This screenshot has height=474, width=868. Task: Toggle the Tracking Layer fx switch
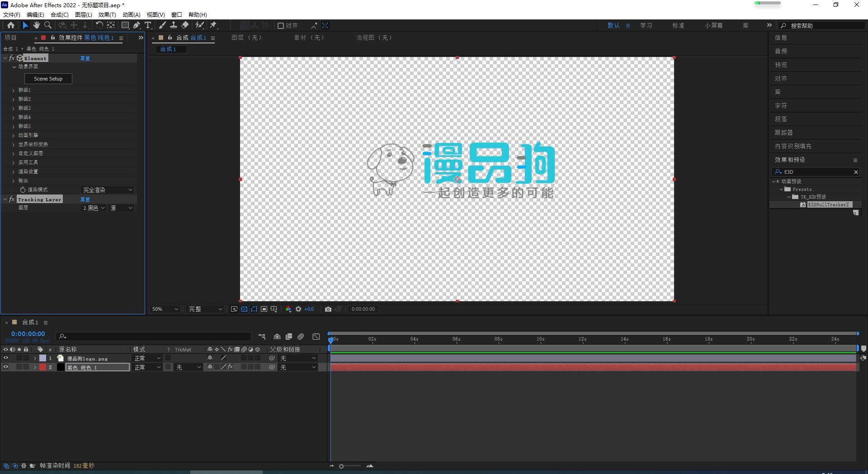pos(12,199)
